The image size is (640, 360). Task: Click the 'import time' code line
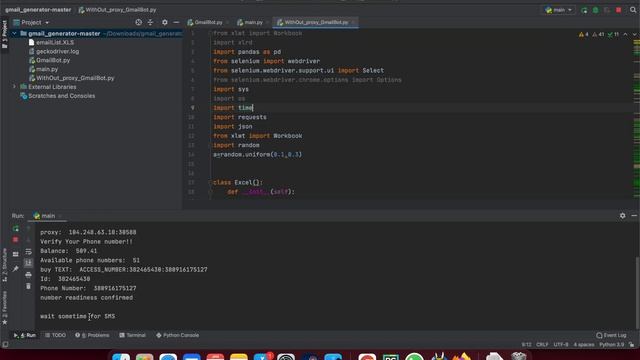(233, 108)
